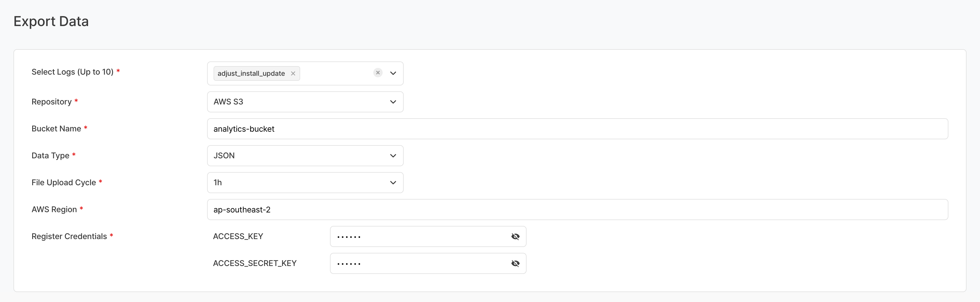Click the Bucket Name input field
980x302 pixels.
[x=577, y=129]
